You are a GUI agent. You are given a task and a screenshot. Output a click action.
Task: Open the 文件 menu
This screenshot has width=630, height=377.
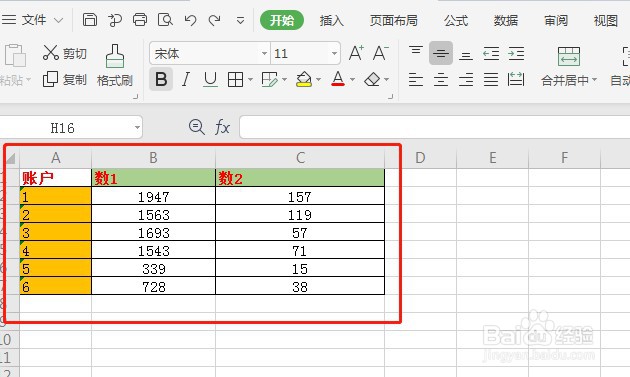click(x=34, y=19)
